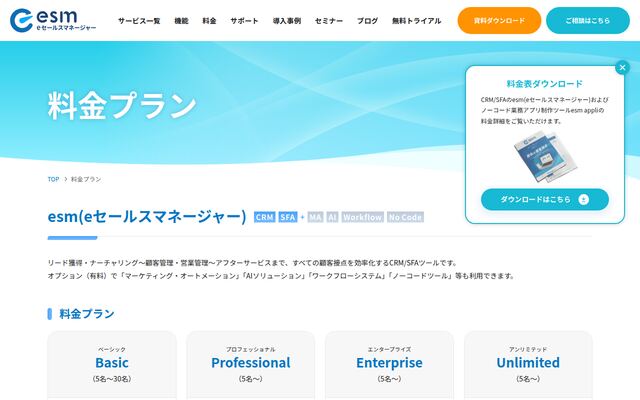Screen dimensions: 640x400
Task: Open ブログ navigation link
Action: [367, 21]
